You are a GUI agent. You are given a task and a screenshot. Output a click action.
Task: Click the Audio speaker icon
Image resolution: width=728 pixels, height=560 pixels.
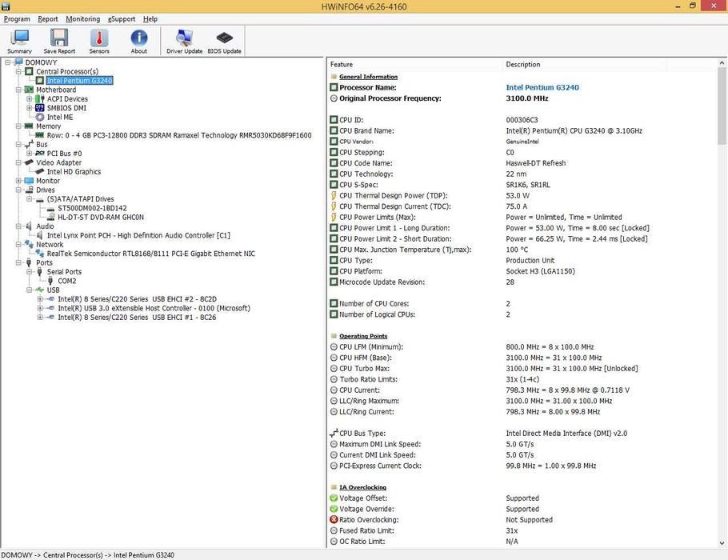30,226
